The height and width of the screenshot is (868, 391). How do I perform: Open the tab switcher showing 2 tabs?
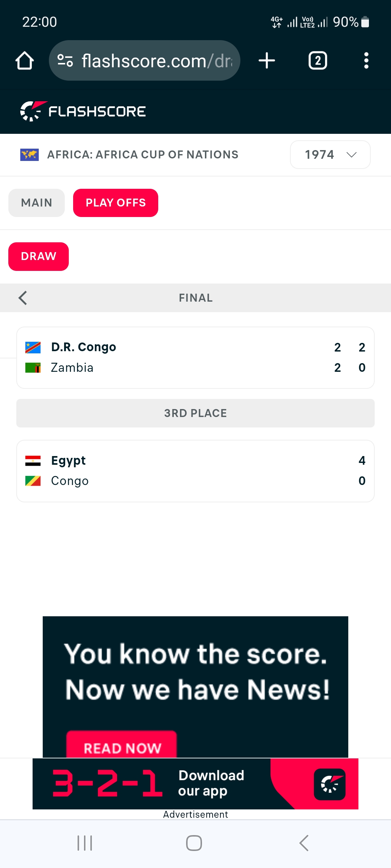coord(318,60)
